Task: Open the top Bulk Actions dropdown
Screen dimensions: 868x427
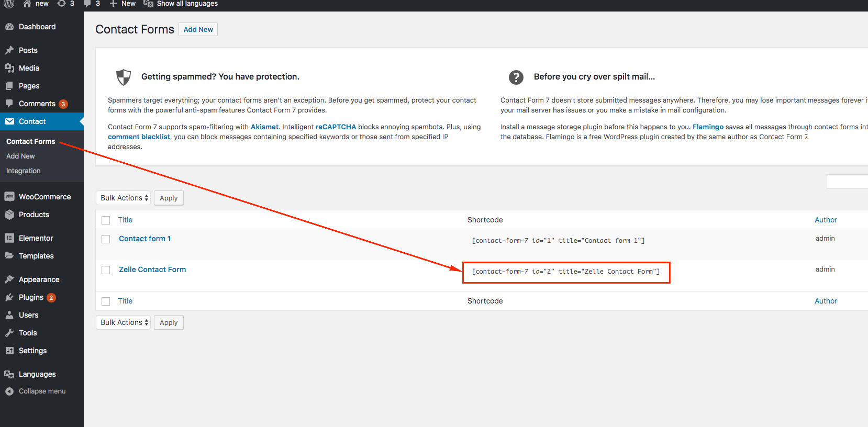Action: click(x=124, y=198)
